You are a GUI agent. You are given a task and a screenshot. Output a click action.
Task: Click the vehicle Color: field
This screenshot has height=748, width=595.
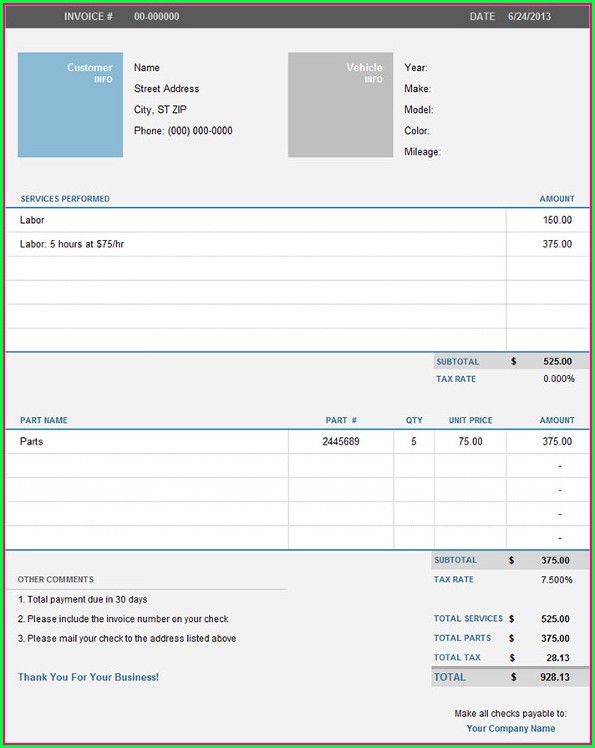(417, 131)
